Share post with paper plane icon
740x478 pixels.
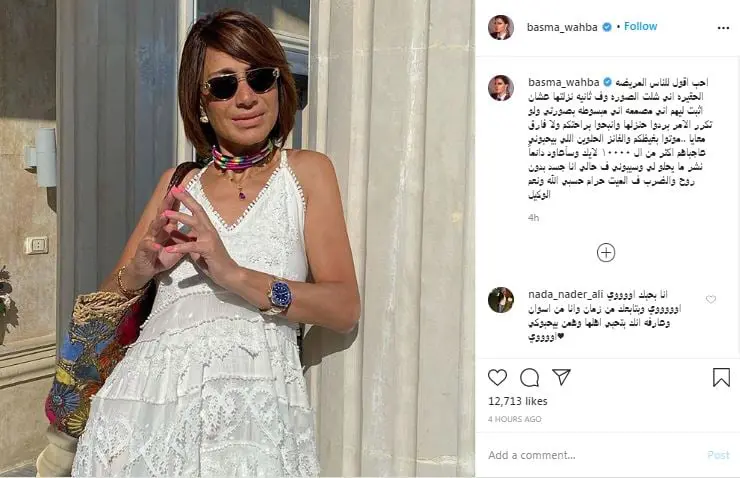[562, 377]
